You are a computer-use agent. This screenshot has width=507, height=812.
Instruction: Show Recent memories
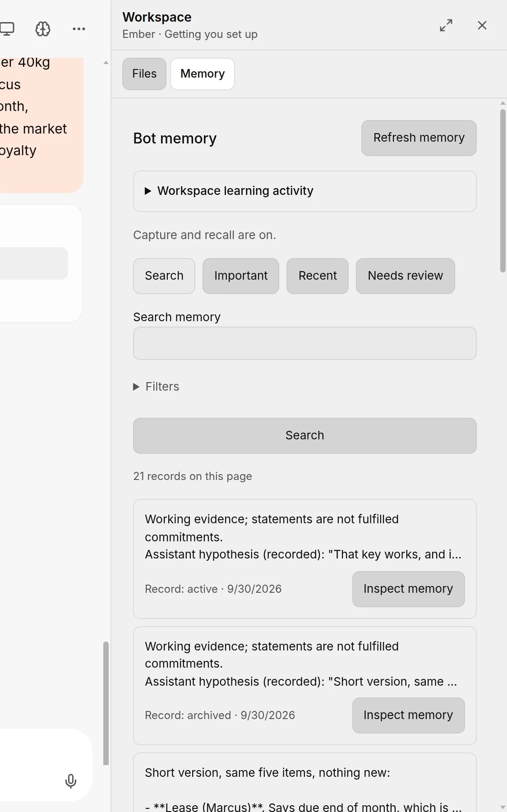318,276
